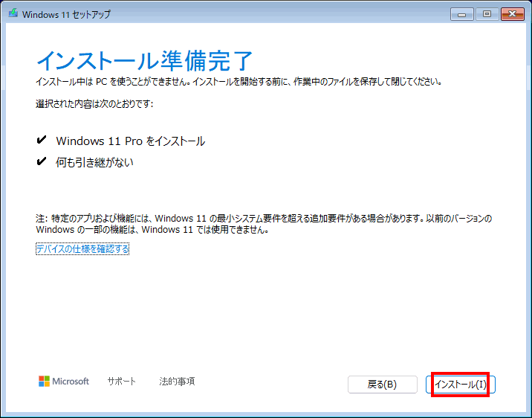Close the Windows 11 セットアップ window
The image size is (532, 418).
[x=513, y=14]
